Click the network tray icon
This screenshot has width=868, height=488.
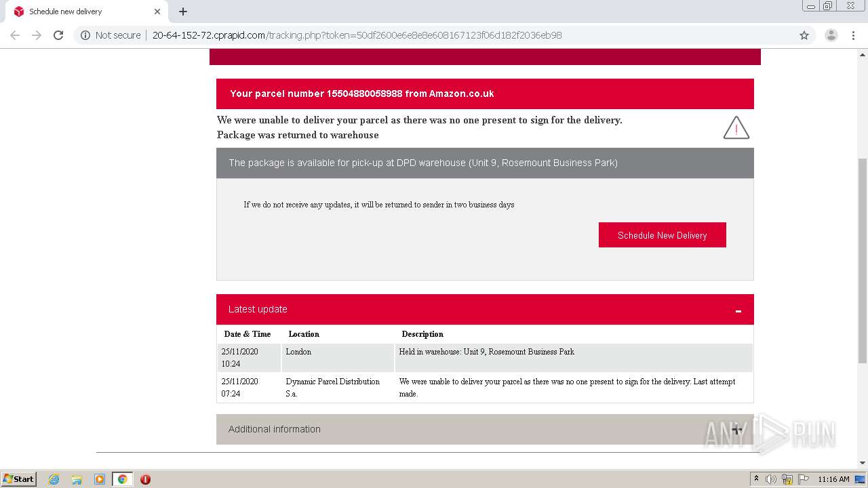pyautogui.click(x=787, y=479)
